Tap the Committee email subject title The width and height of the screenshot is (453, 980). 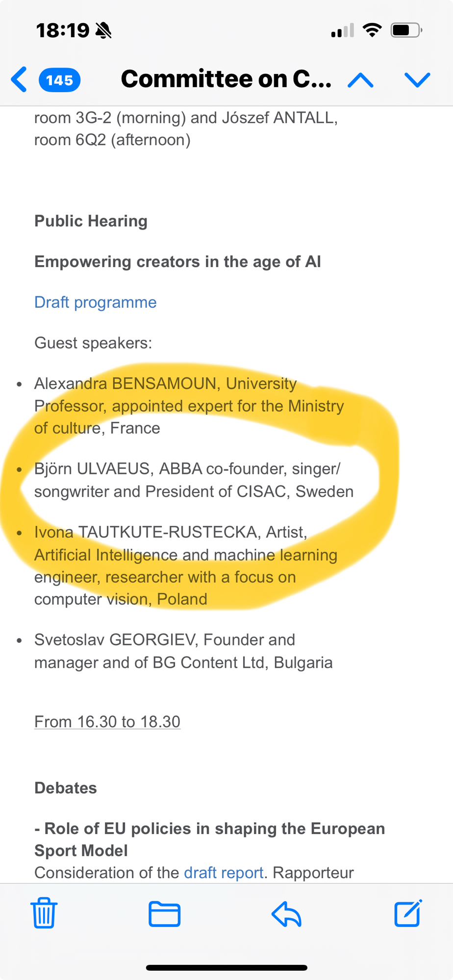[226, 79]
